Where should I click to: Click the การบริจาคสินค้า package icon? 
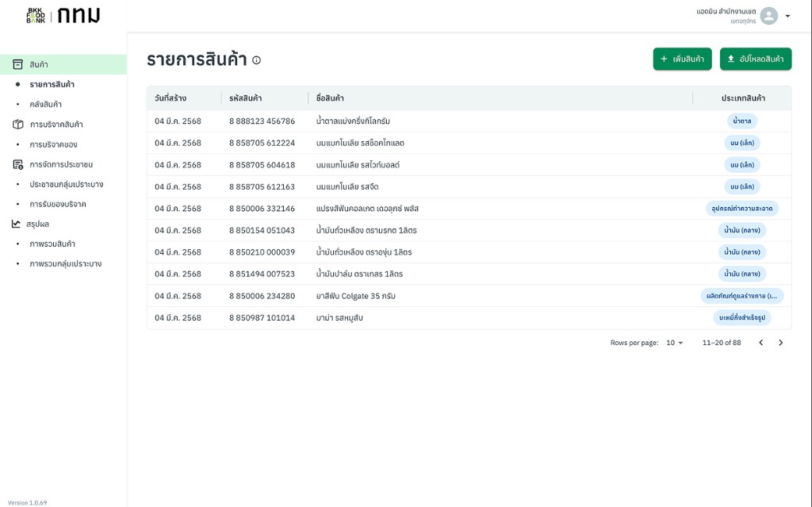(x=17, y=125)
